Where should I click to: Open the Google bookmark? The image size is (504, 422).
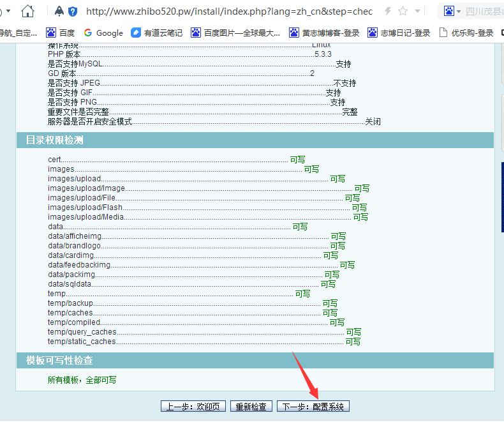coord(103,33)
